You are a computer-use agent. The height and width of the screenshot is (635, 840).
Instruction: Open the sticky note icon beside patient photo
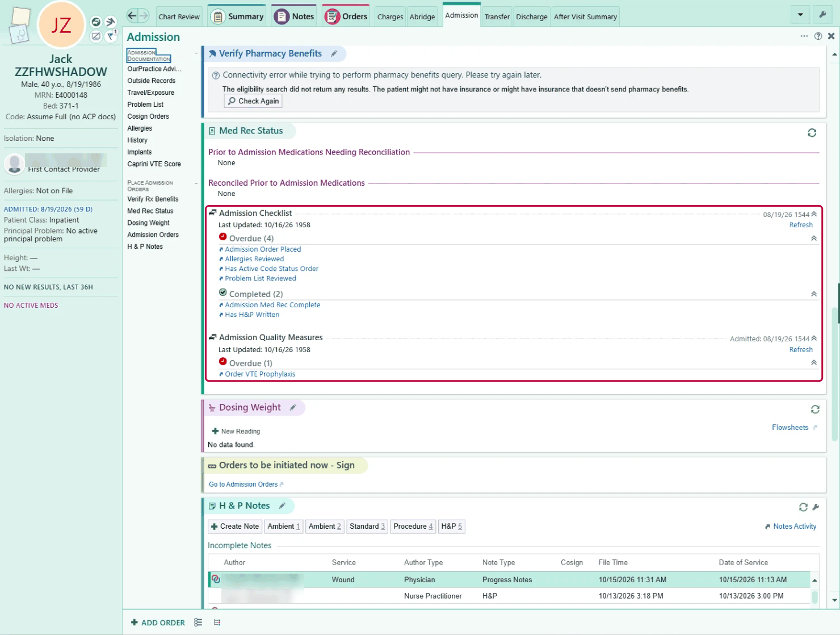pyautogui.click(x=20, y=16)
